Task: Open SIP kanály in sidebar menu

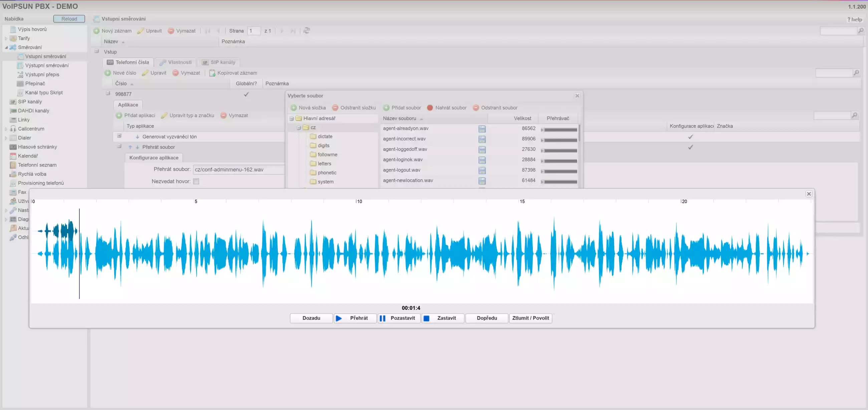Action: (x=30, y=101)
